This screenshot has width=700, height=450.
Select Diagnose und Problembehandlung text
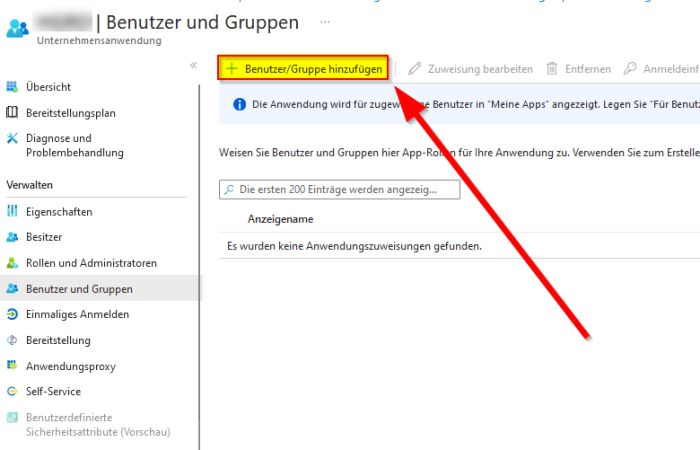point(75,146)
